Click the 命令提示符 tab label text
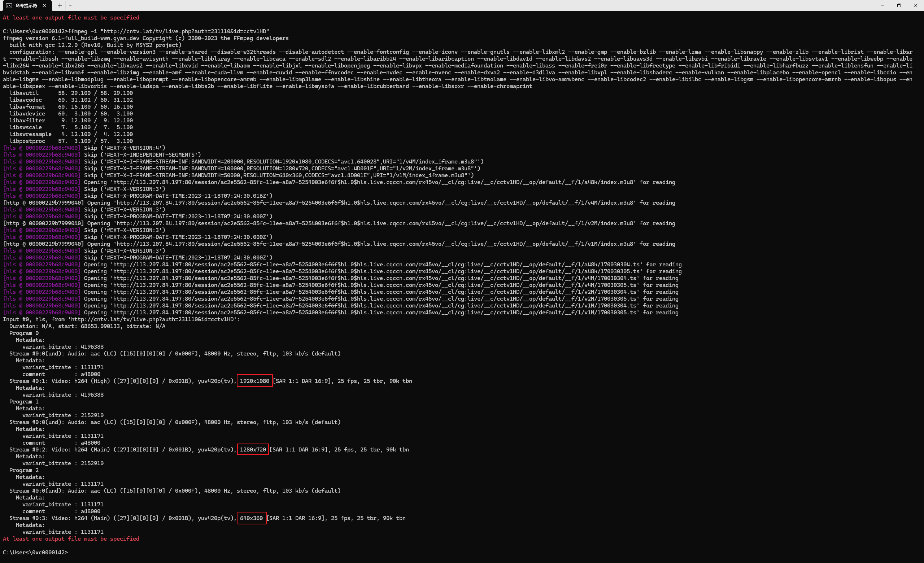924x563 pixels. pos(26,6)
